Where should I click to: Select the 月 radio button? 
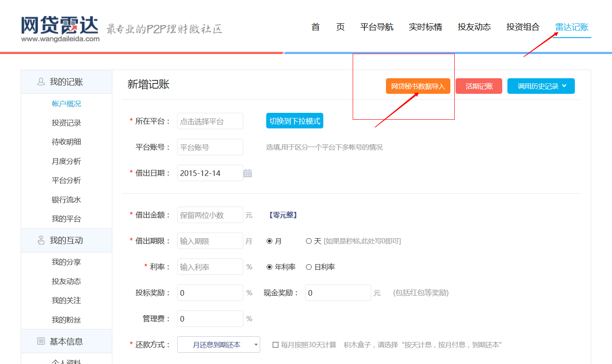(x=269, y=241)
